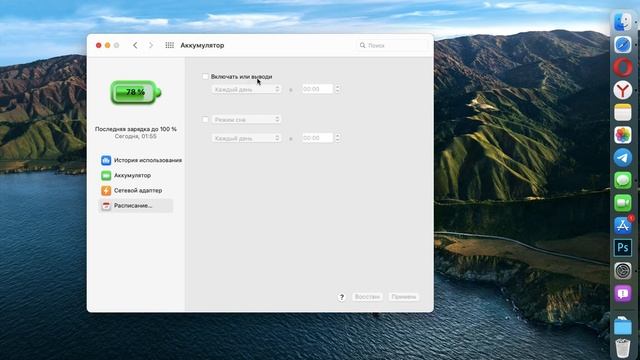
Task: Open the Downloads folder in dock
Action: tap(623, 325)
